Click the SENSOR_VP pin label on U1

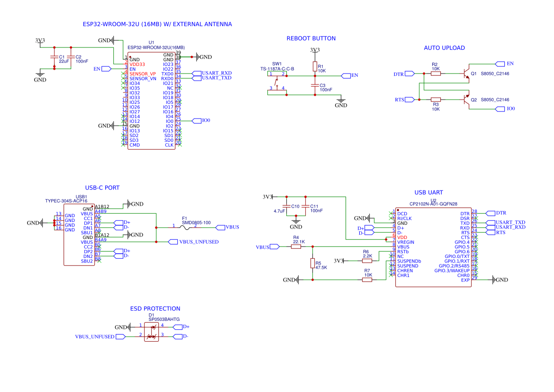point(142,74)
